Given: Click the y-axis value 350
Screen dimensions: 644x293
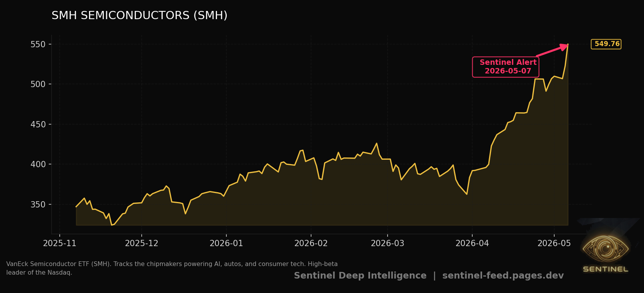Looking at the screenshot, I should [x=38, y=205].
